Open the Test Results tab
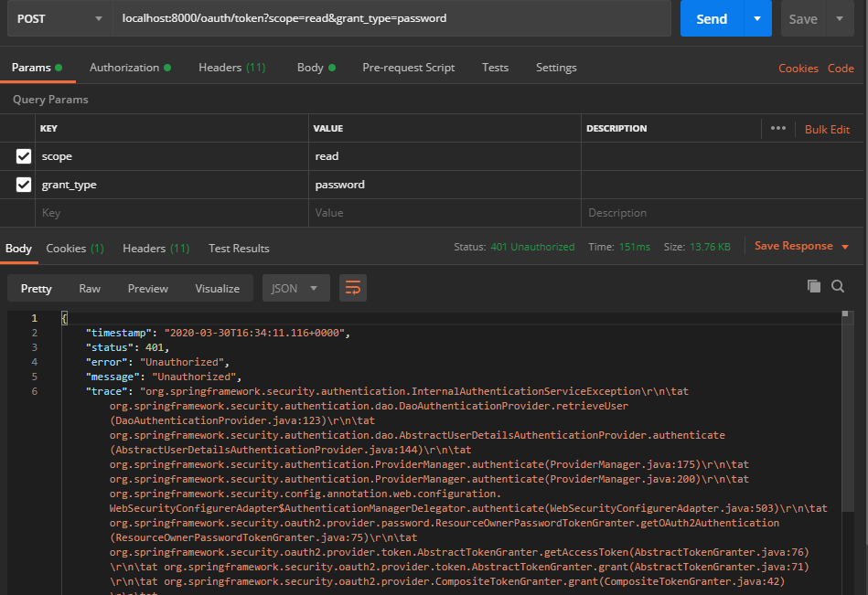The width and height of the screenshot is (868, 595). pyautogui.click(x=239, y=249)
